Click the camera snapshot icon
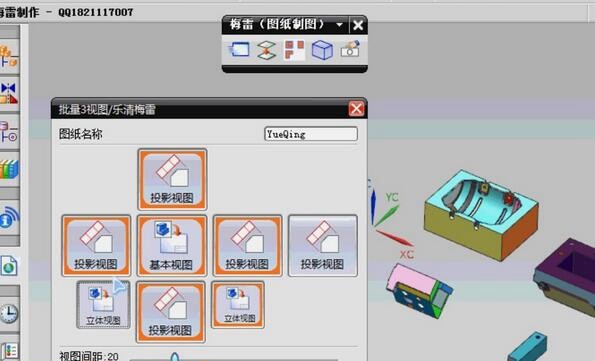The image size is (595, 361). 350,49
